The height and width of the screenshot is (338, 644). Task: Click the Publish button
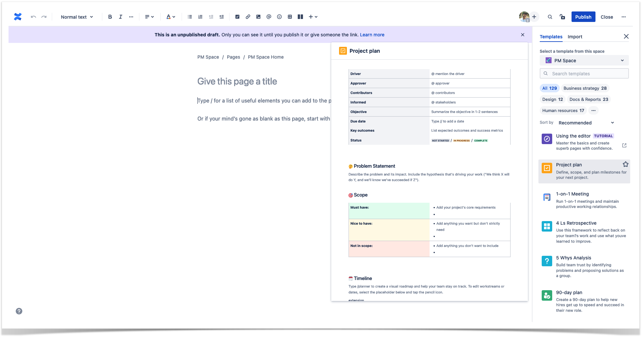click(x=583, y=17)
